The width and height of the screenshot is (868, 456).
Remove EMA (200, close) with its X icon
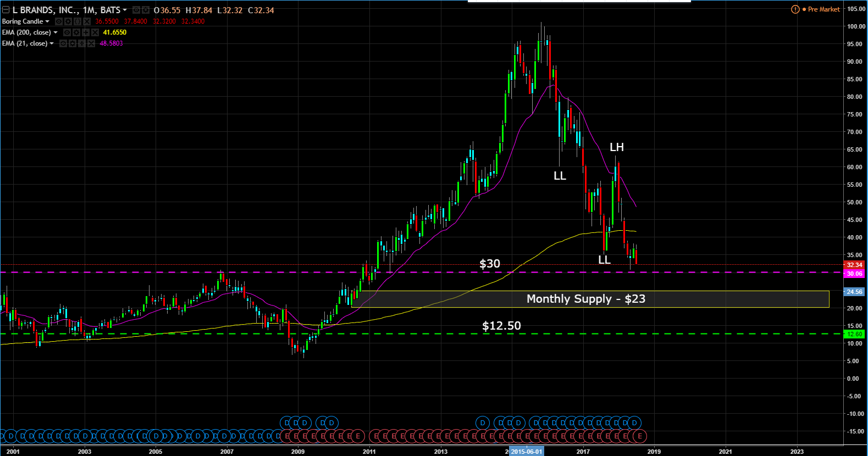(95, 32)
